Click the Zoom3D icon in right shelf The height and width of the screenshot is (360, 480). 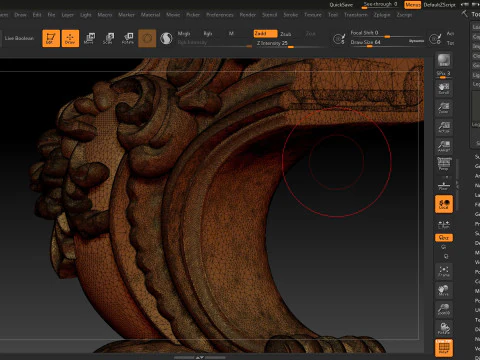point(444,309)
